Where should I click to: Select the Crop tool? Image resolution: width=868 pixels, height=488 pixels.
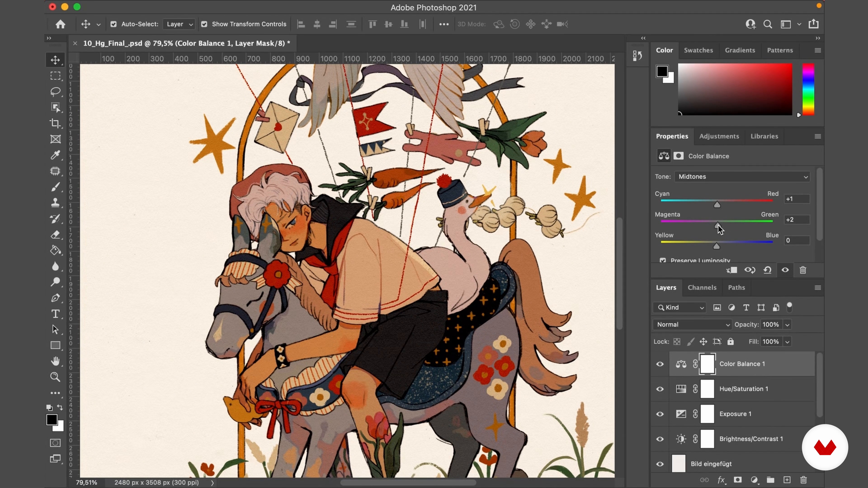coord(55,123)
